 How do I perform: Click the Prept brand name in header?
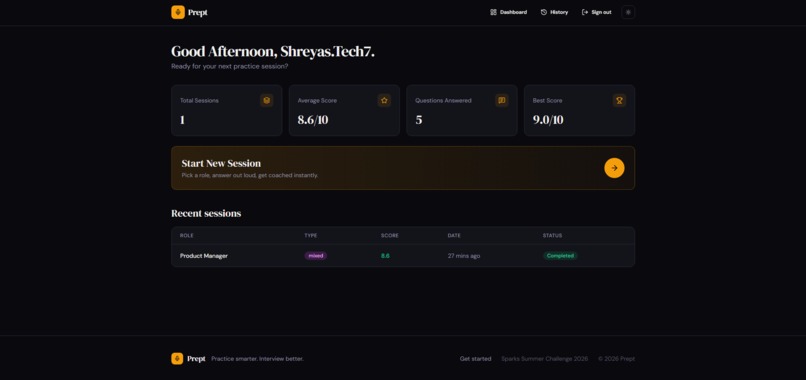pos(198,12)
